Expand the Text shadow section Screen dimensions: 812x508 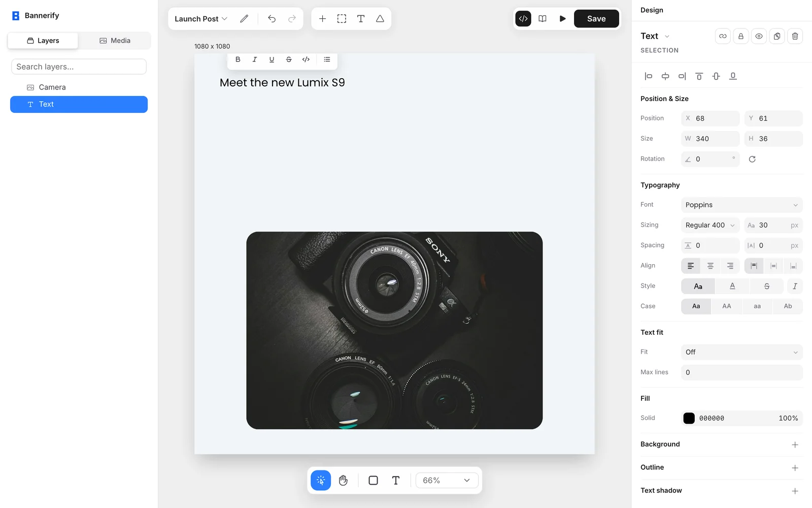[795, 491]
